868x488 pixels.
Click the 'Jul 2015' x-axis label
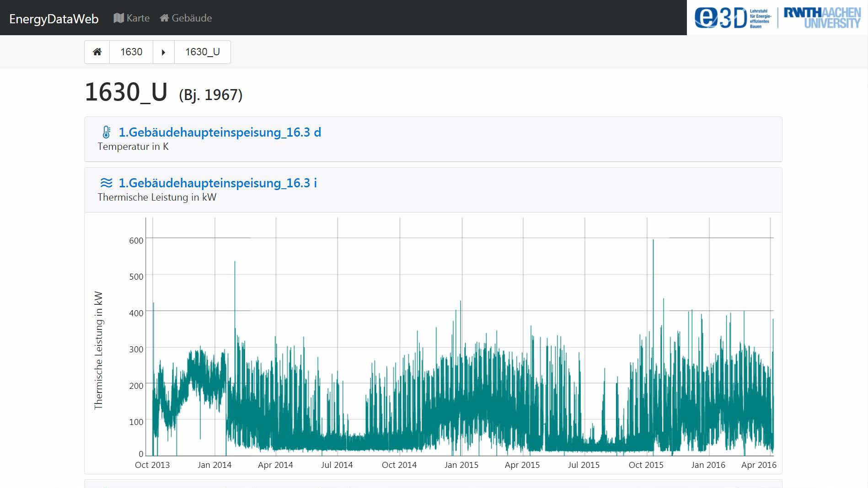584,465
